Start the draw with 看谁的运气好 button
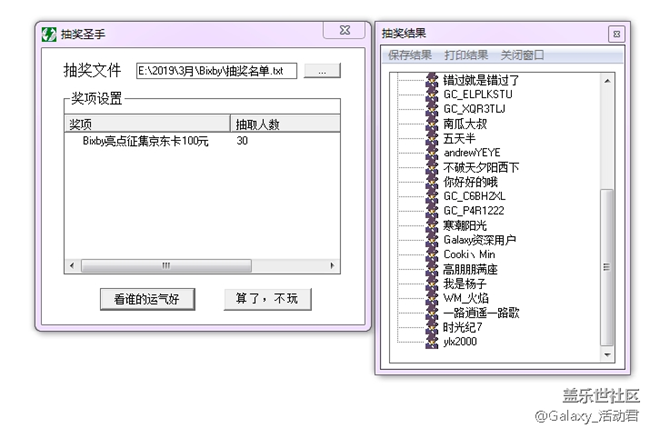Screen dimensions: 650x438 click(147, 299)
